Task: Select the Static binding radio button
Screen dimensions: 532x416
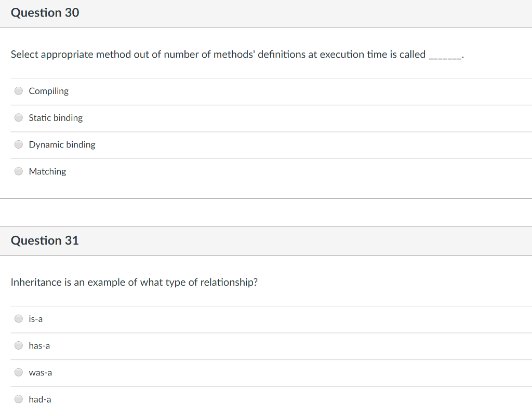Action: 18,117
